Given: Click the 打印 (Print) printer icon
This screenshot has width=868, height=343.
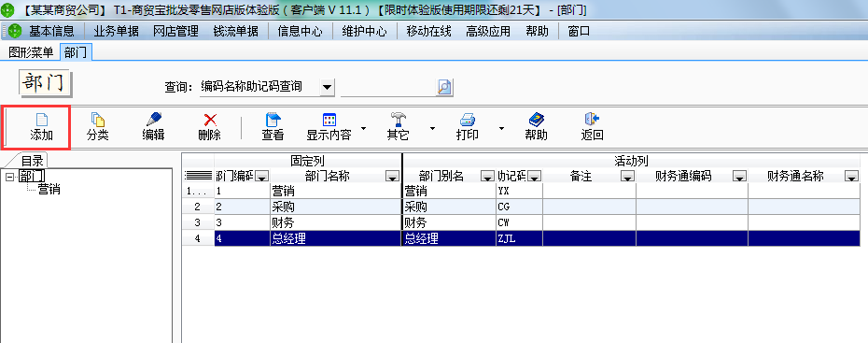Looking at the screenshot, I should pos(468,120).
